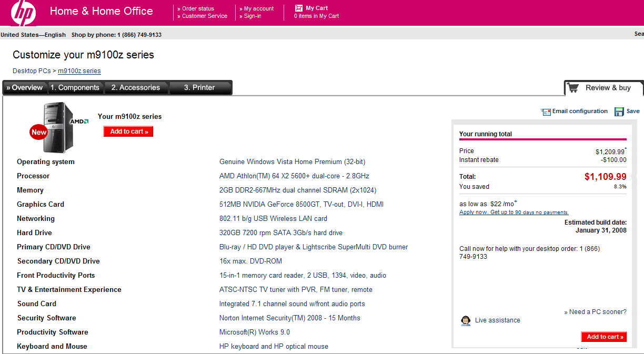The width and height of the screenshot is (644, 354).
Task: Click 15-in-1 memory card reader link
Action: 303,276
